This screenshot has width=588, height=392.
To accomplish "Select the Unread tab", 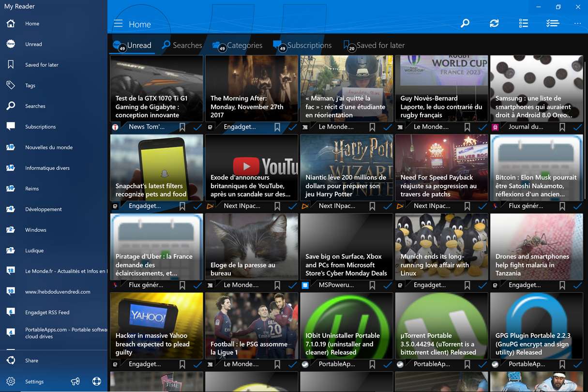I will 133,45.
